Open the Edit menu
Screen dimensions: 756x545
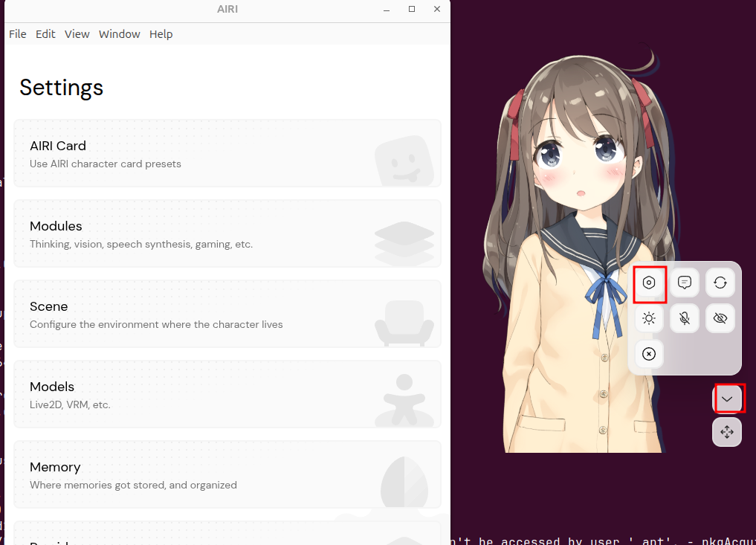(45, 34)
